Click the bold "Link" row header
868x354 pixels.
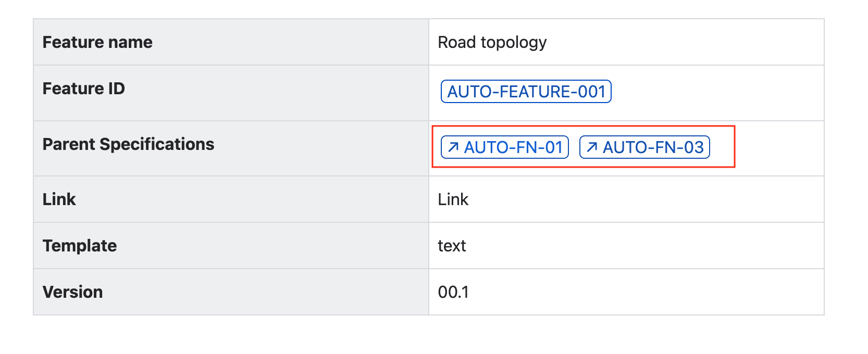59,199
